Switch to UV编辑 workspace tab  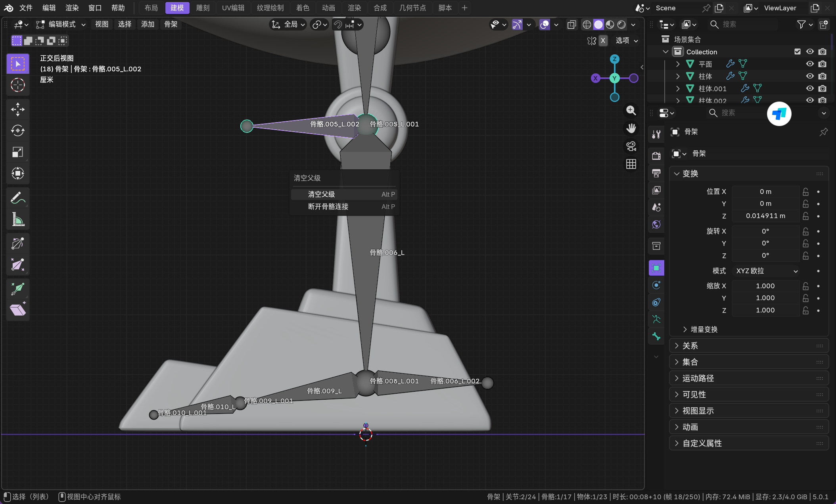click(233, 8)
